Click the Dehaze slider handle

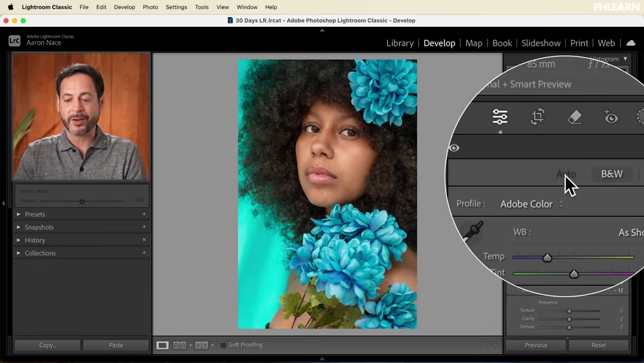pos(569,327)
